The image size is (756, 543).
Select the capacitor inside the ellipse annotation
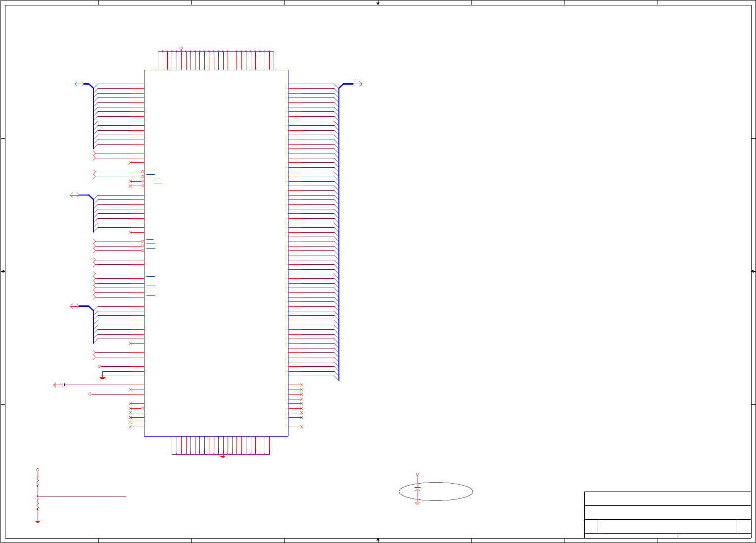418,489
